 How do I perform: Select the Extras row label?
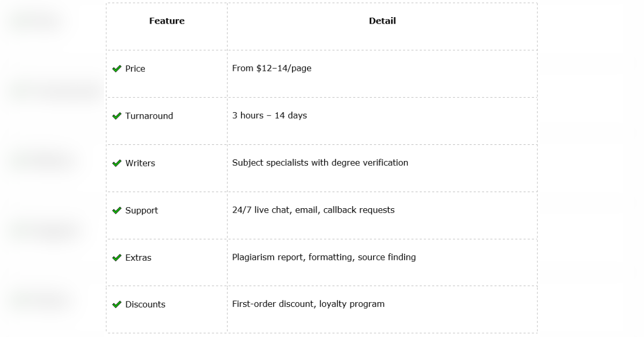pos(138,258)
